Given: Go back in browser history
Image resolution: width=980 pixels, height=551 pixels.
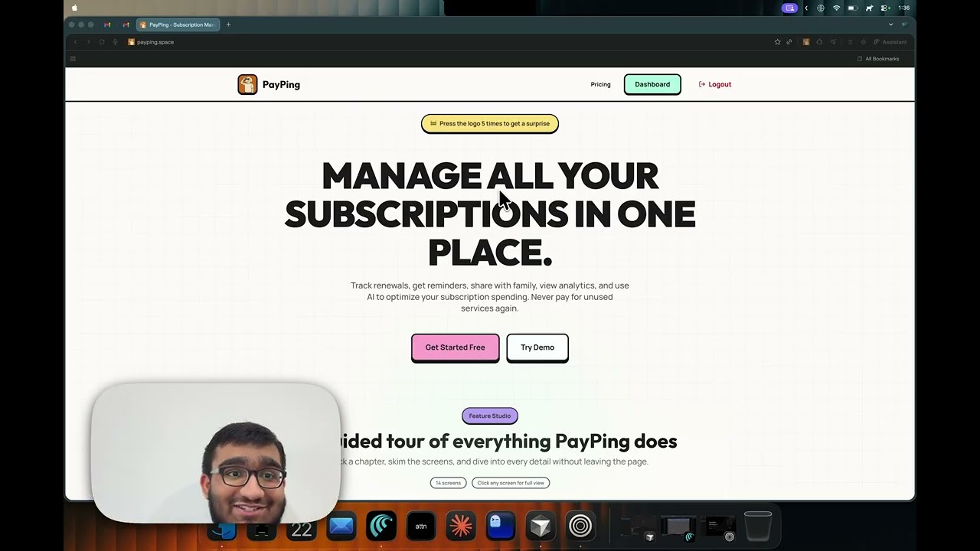Looking at the screenshot, I should click(75, 42).
